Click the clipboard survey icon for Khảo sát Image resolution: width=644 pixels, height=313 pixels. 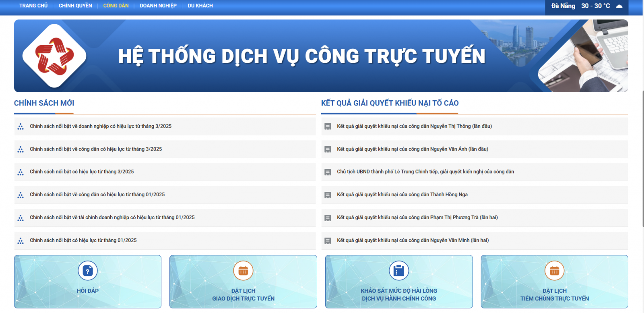(399, 271)
